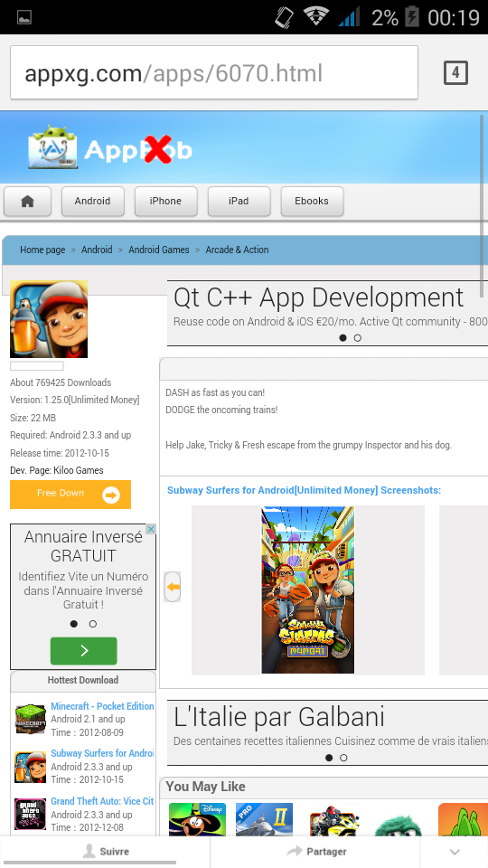The width and height of the screenshot is (488, 868).
Task: Open the Qt C++ App Development ad
Action: (x=327, y=314)
